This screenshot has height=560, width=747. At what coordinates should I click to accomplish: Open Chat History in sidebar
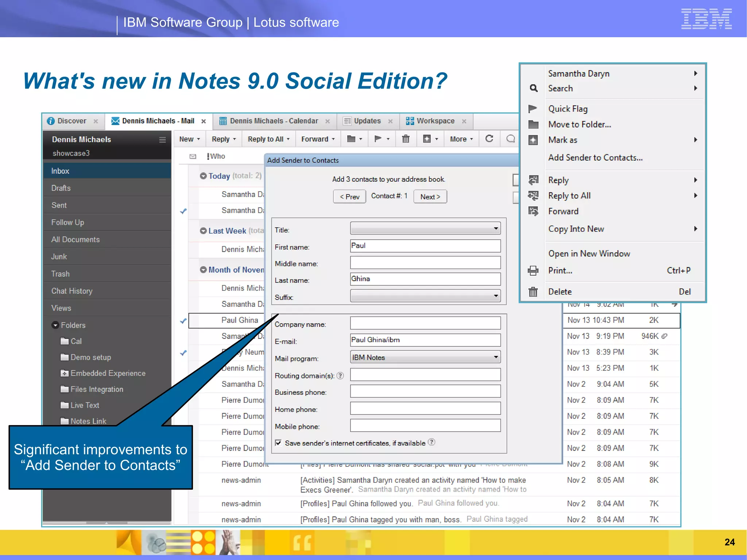pos(107,291)
